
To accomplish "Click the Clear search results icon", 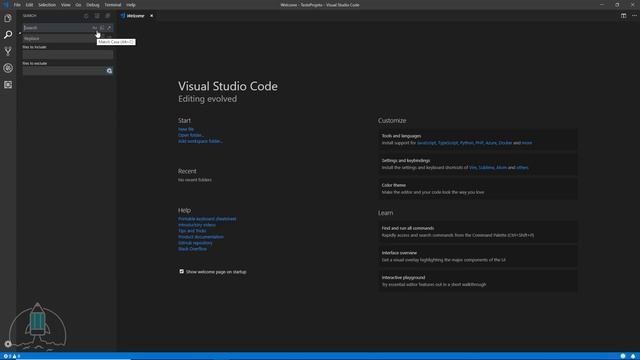I will tap(97, 16).
